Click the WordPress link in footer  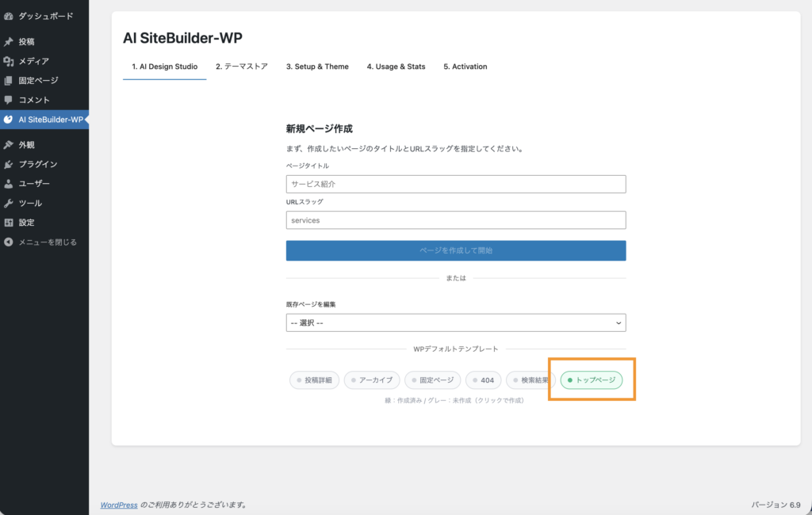[118, 505]
